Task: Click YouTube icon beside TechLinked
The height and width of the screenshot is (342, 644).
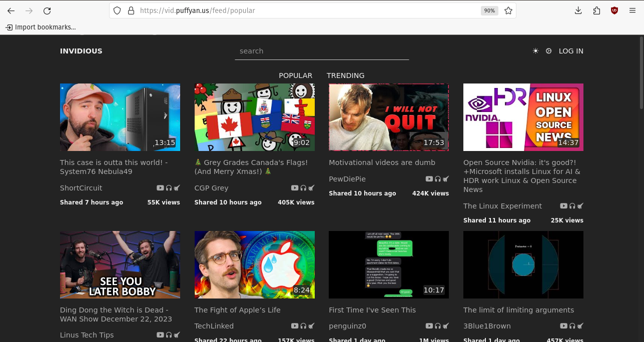Action: 295,326
